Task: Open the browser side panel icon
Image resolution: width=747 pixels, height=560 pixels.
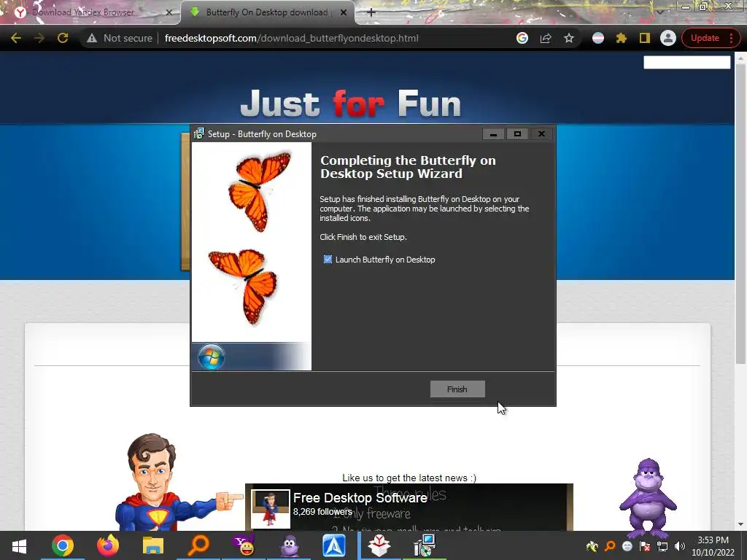Action: [645, 38]
